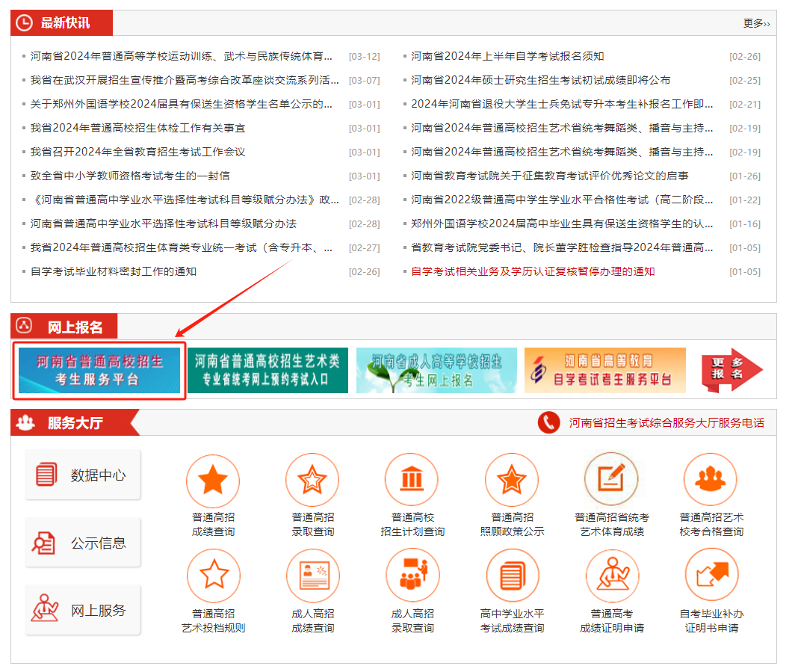Open the 公示信息 sidebar section

pos(82,542)
